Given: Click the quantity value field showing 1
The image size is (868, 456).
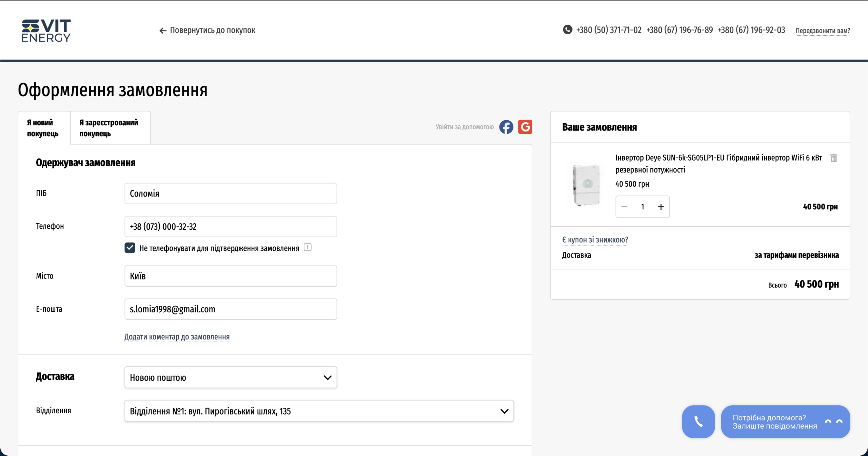Looking at the screenshot, I should [x=643, y=207].
